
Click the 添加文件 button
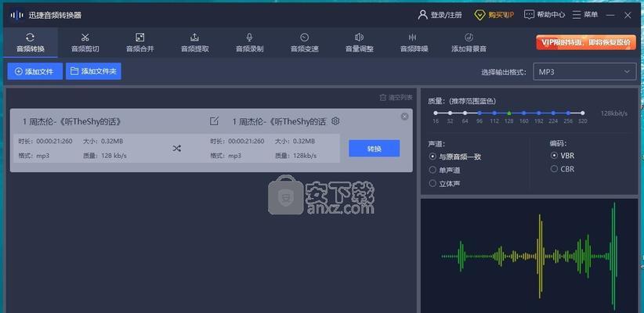pos(35,71)
